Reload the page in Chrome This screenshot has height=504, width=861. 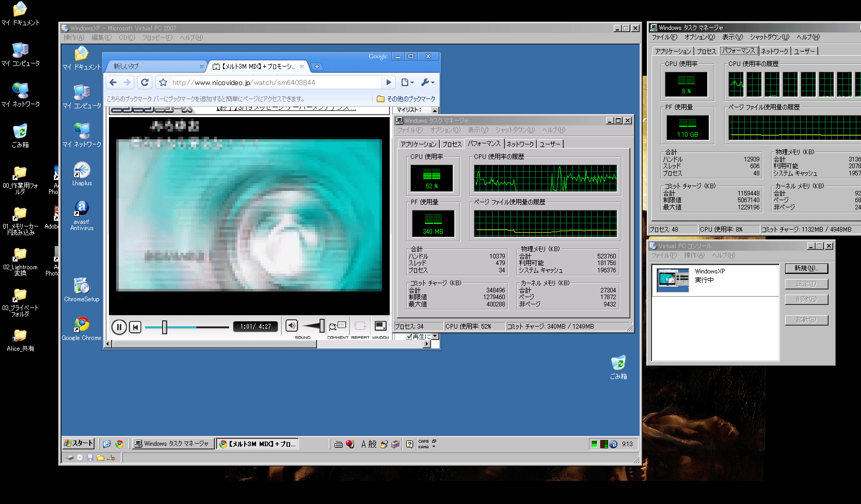click(x=145, y=82)
